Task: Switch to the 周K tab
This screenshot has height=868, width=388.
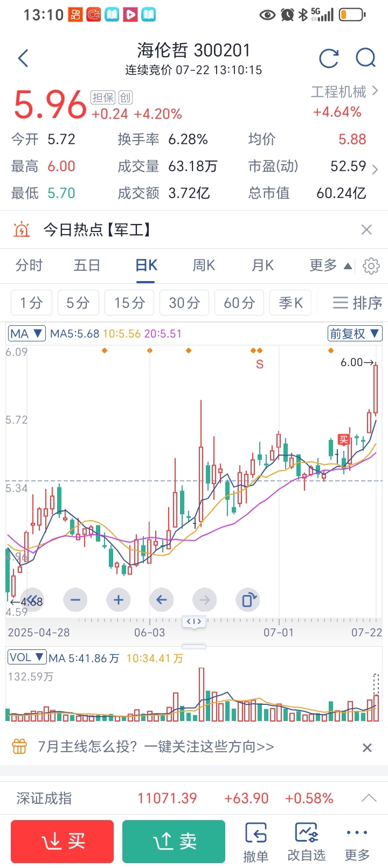Action: [204, 265]
